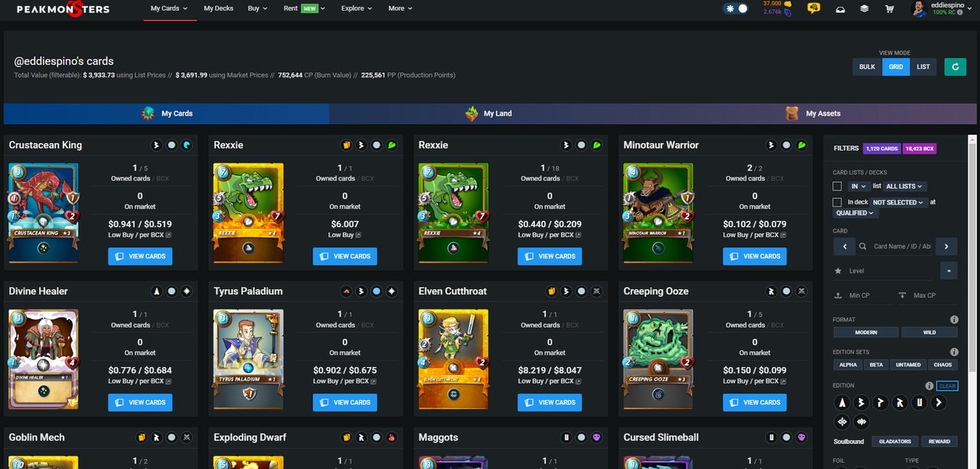Viewport: 980px width, 469px height.
Task: Open the My Decks page
Action: click(x=218, y=8)
